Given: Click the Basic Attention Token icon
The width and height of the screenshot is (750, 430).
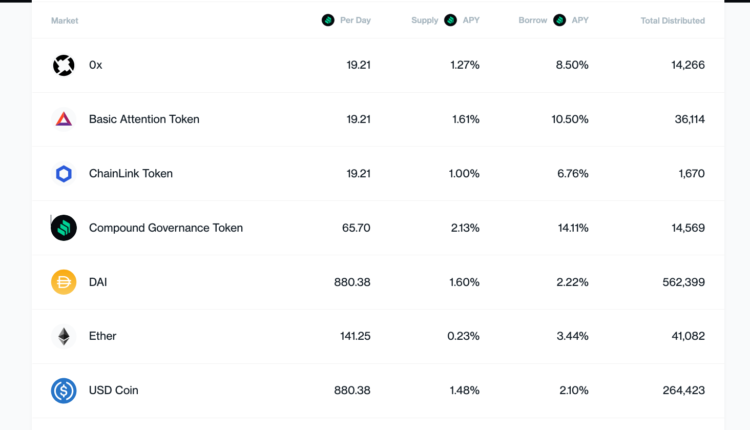Looking at the screenshot, I should click(x=64, y=119).
